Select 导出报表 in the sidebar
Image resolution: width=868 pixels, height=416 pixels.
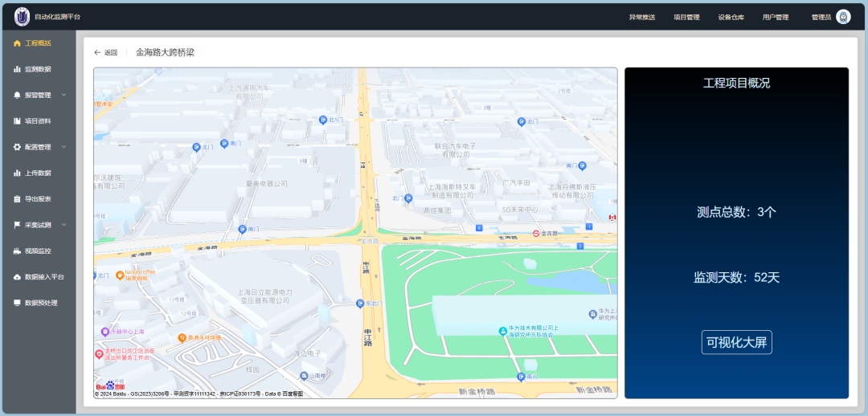[38, 198]
